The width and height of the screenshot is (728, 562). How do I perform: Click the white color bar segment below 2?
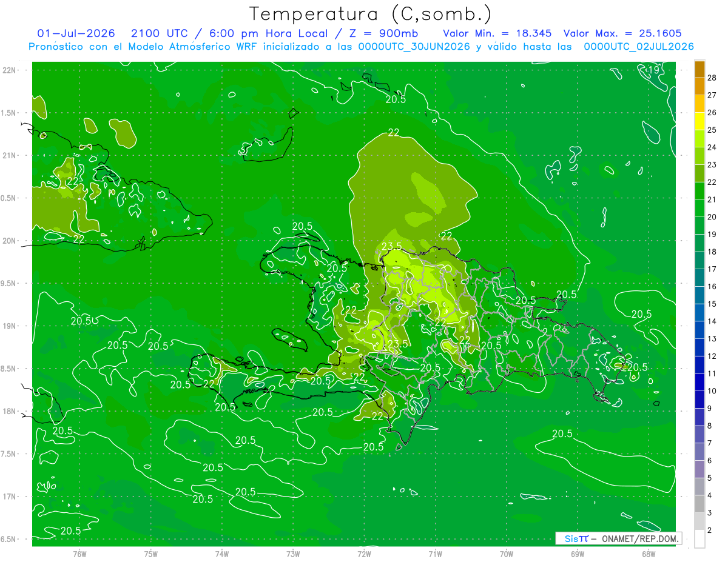click(x=699, y=539)
